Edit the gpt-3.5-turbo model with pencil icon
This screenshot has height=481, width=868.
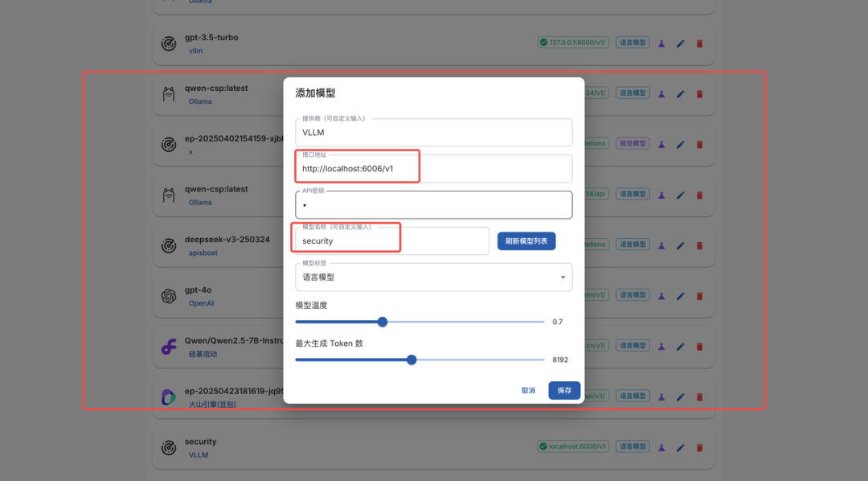coord(681,43)
